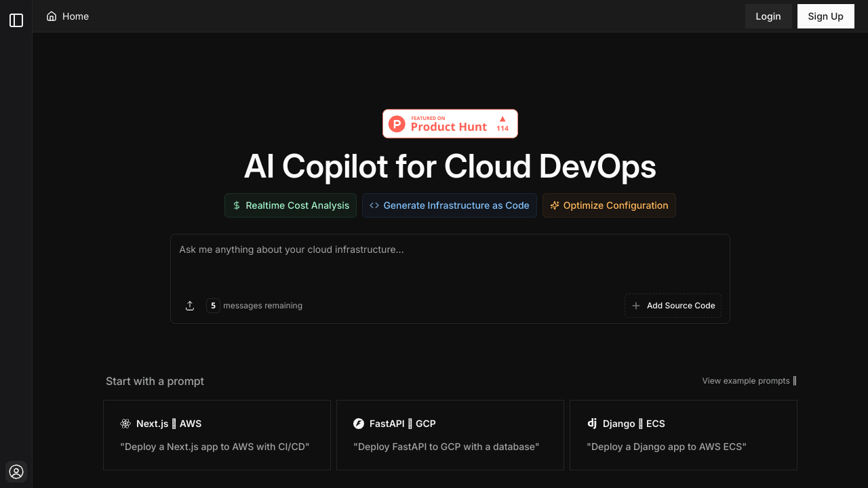The height and width of the screenshot is (488, 868).
Task: Open the Product Hunt featured badge
Action: click(x=450, y=123)
